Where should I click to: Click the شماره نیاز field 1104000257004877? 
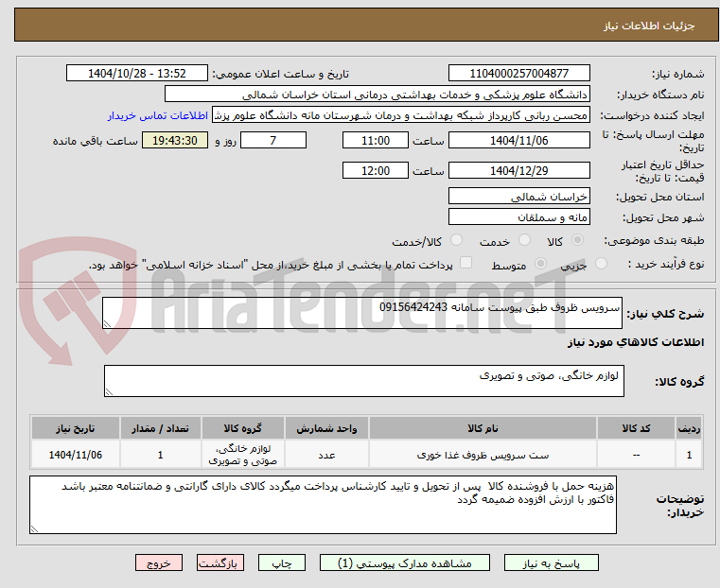pos(518,74)
